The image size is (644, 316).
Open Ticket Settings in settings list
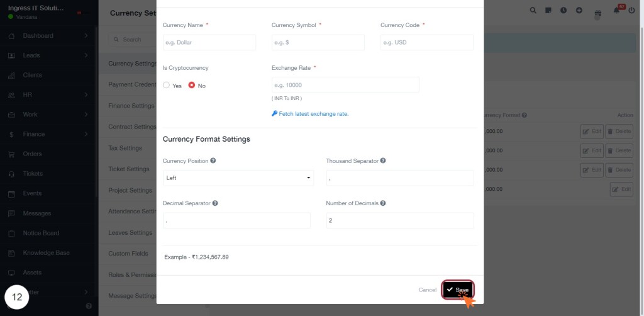[129, 169]
